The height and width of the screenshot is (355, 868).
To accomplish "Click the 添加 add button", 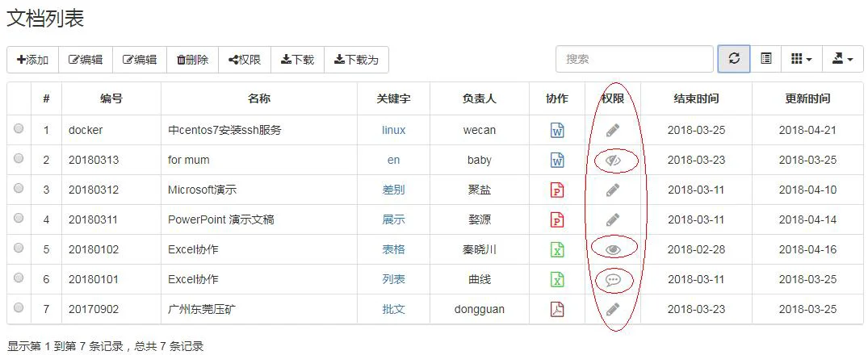I will [32, 60].
